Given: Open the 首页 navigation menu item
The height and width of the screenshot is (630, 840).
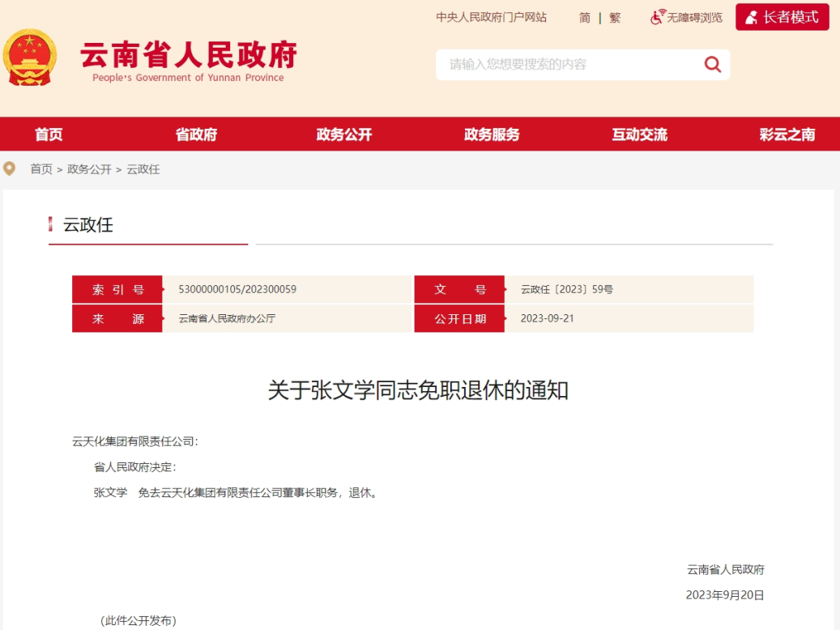Looking at the screenshot, I should (49, 134).
